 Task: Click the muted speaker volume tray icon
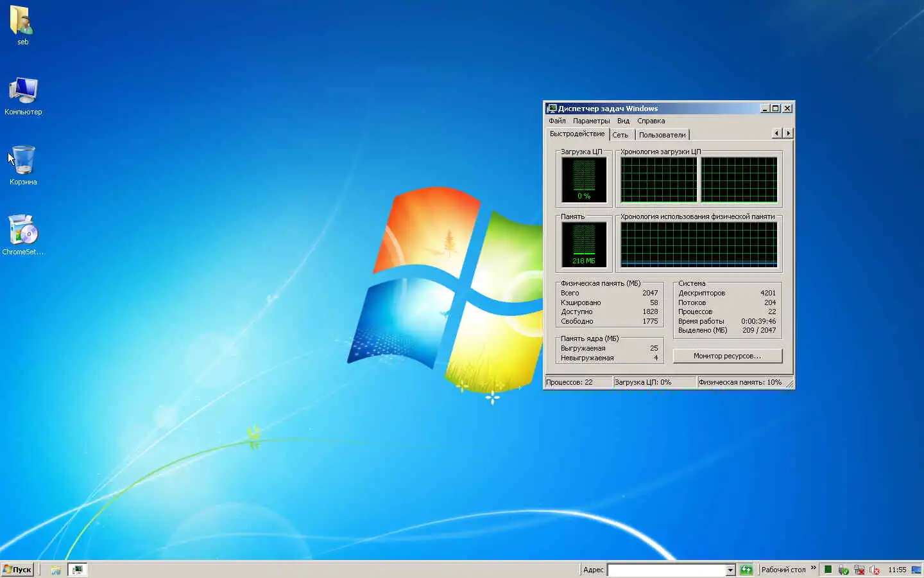pyautogui.click(x=875, y=570)
